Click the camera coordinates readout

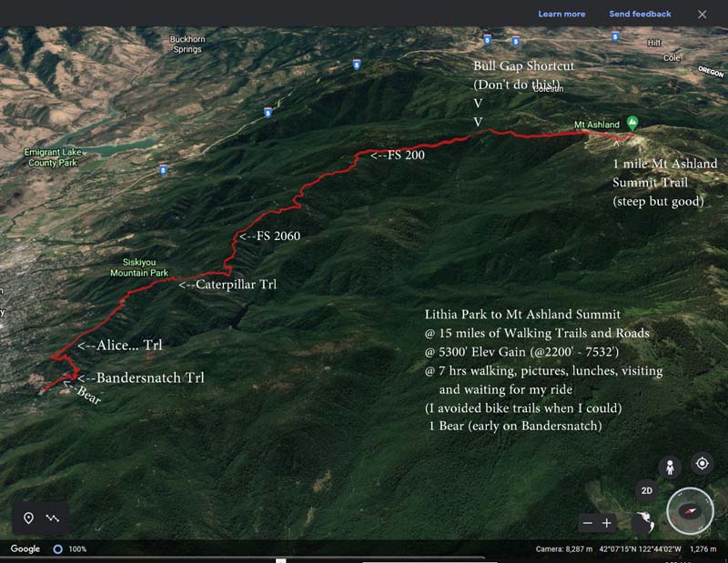pyautogui.click(x=641, y=549)
